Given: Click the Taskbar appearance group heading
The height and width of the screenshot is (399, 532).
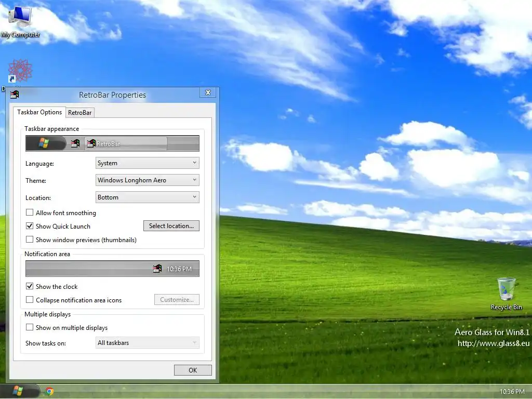Looking at the screenshot, I should click(51, 129).
